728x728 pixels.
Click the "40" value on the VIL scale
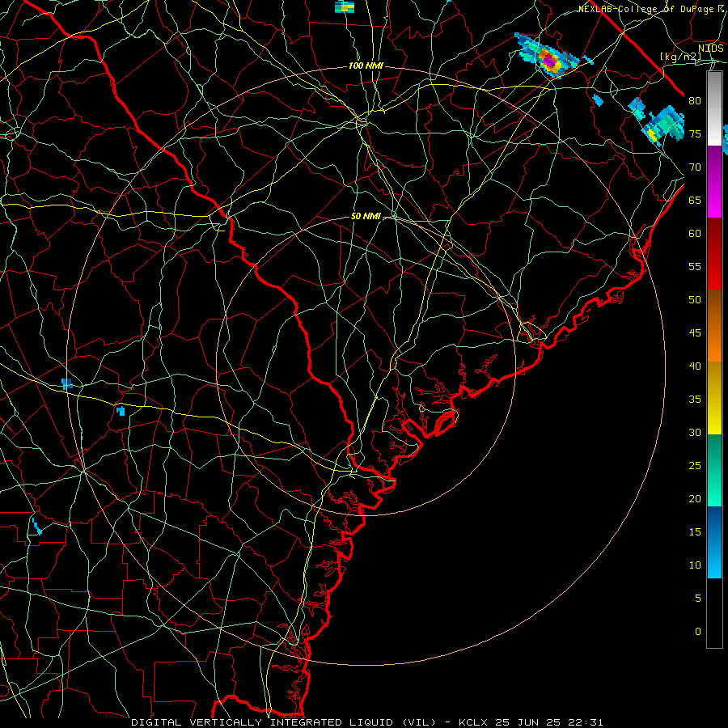point(695,366)
